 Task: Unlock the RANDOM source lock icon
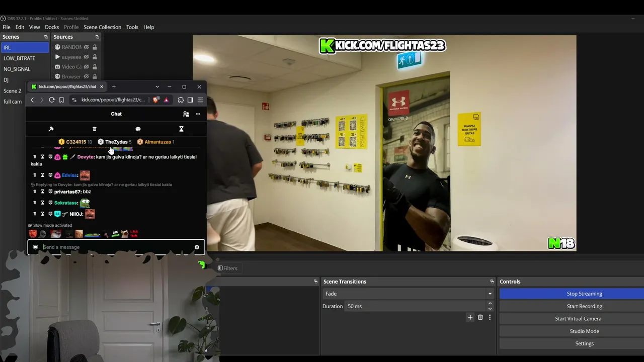coord(95,47)
